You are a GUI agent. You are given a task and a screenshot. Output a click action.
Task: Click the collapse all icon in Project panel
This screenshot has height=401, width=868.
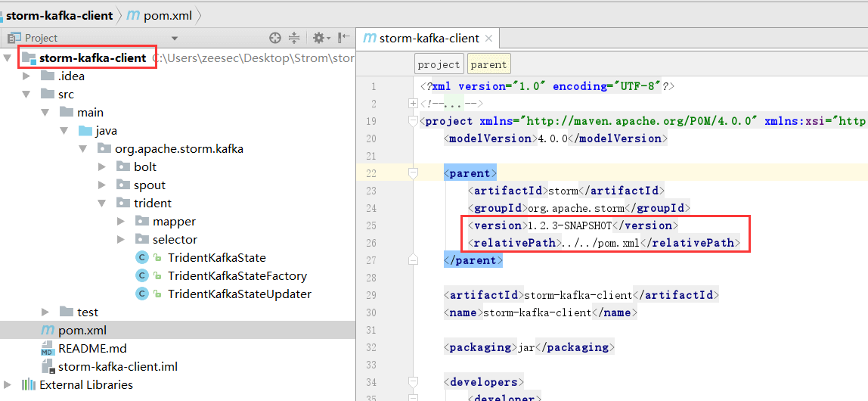[x=294, y=38]
